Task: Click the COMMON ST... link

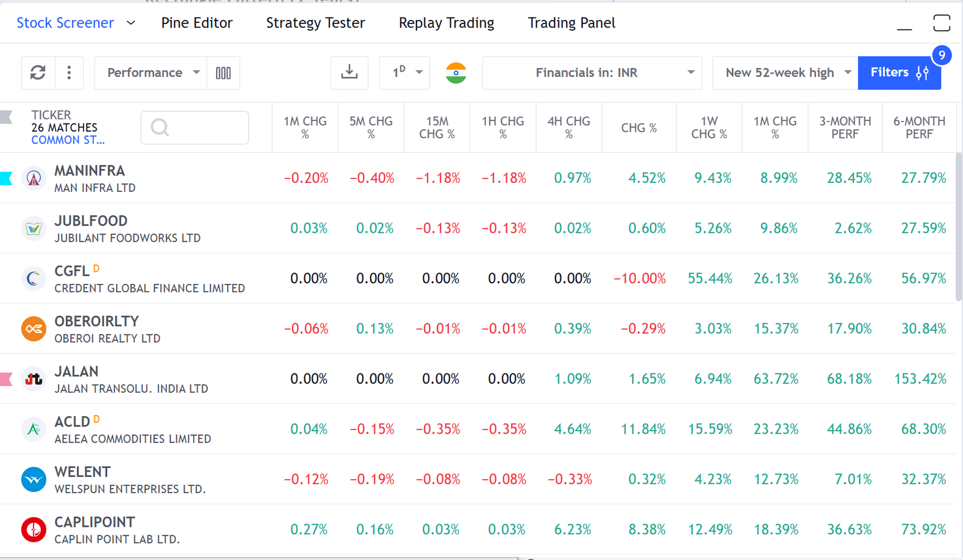Action: pos(67,140)
